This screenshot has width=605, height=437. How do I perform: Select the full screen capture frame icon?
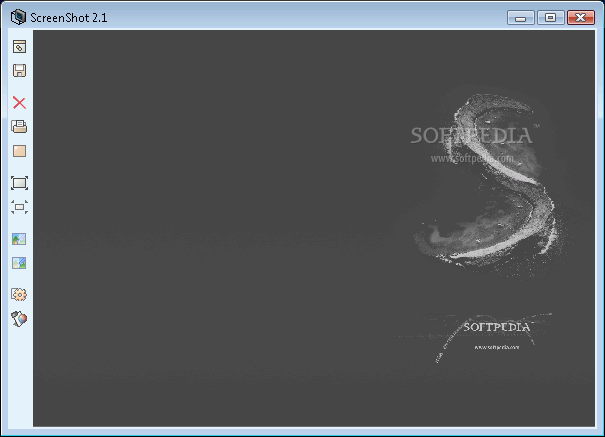19,183
